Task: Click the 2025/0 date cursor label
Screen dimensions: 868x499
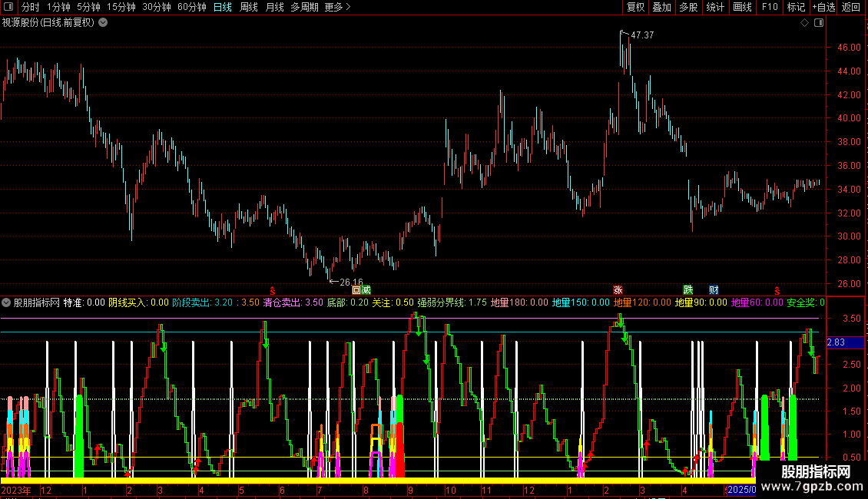Action: 741,490
